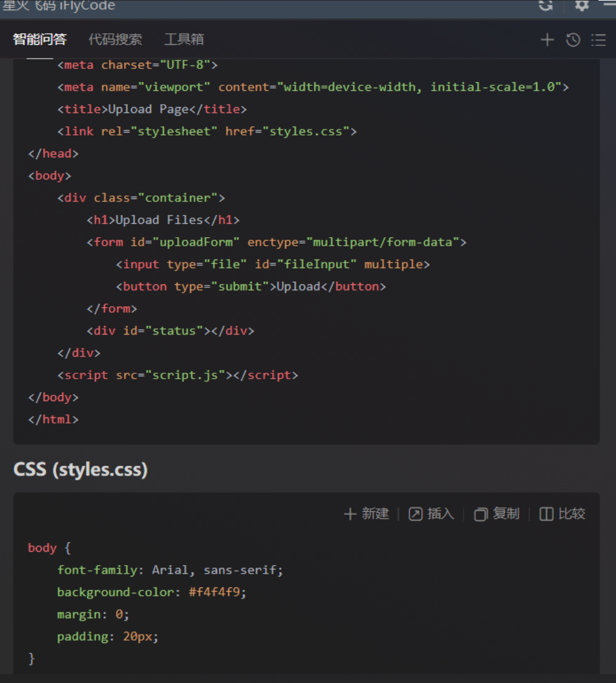The width and height of the screenshot is (616, 683).
Task: Click the refresh icon in title bar
Action: pos(545,5)
